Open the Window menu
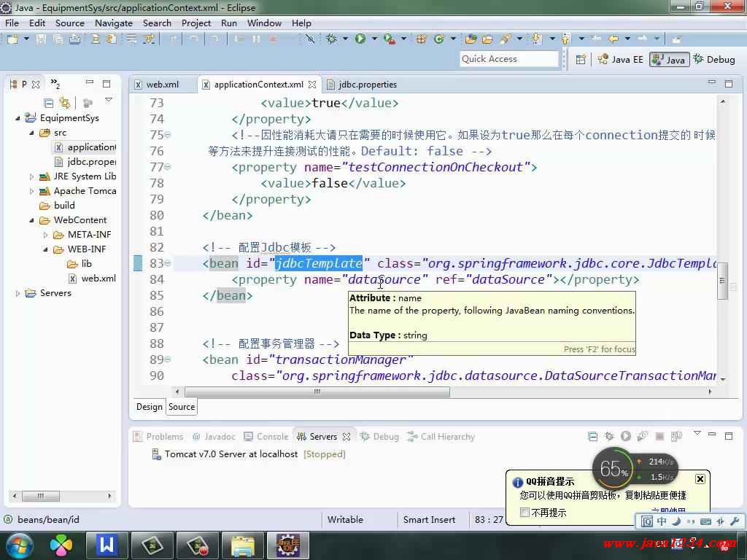Viewport: 747px width, 560px height. tap(264, 23)
